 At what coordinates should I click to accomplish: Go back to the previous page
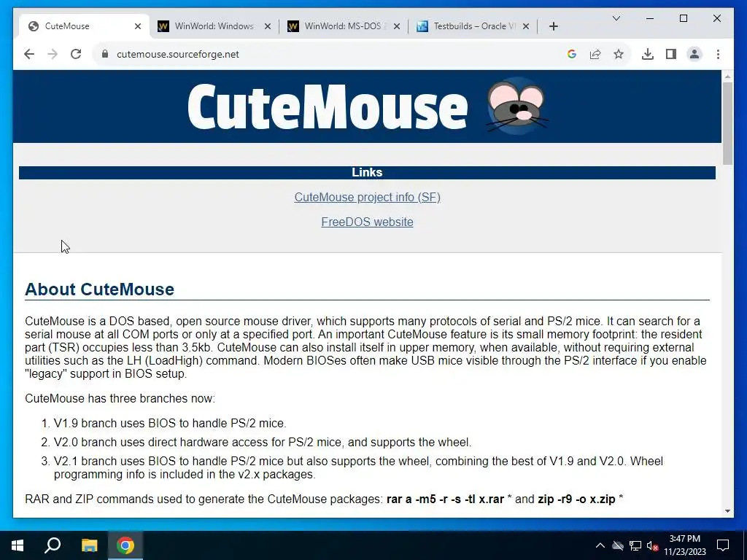click(29, 54)
